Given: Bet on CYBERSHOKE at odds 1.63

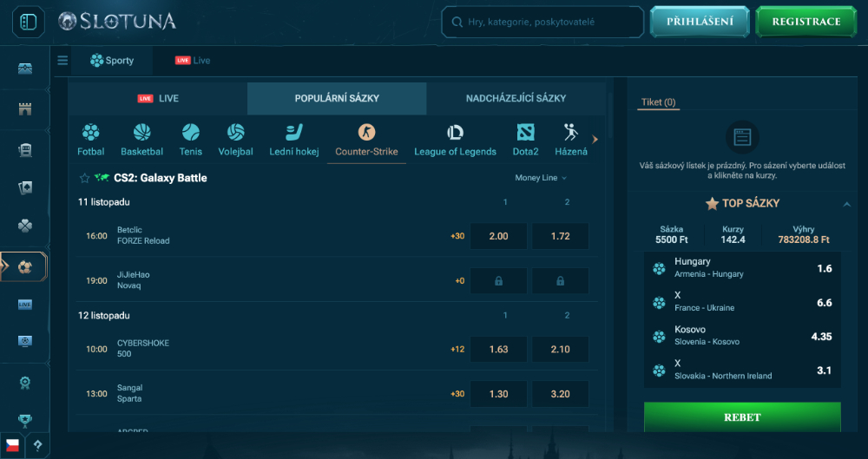Looking at the screenshot, I should [498, 350].
